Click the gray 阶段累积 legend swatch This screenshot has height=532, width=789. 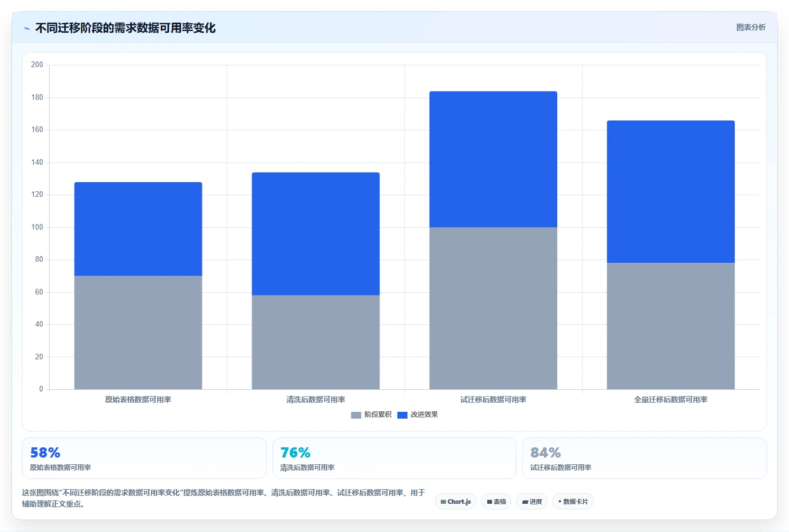356,415
